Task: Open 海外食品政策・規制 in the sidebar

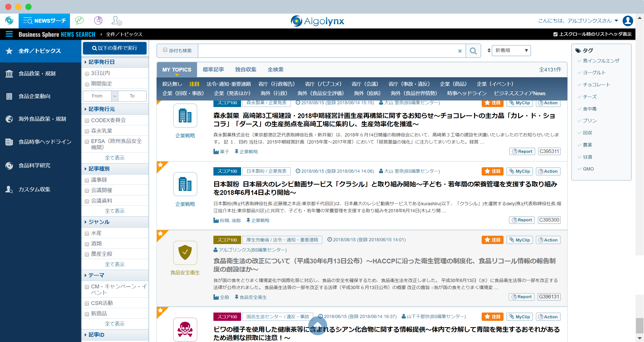Action: pos(41,119)
